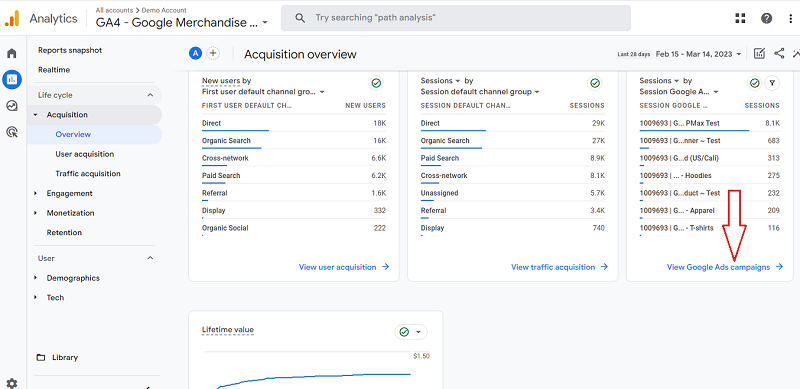Open the Home icon in left rail
Viewport: 800px width, 389px height.
tap(12, 53)
